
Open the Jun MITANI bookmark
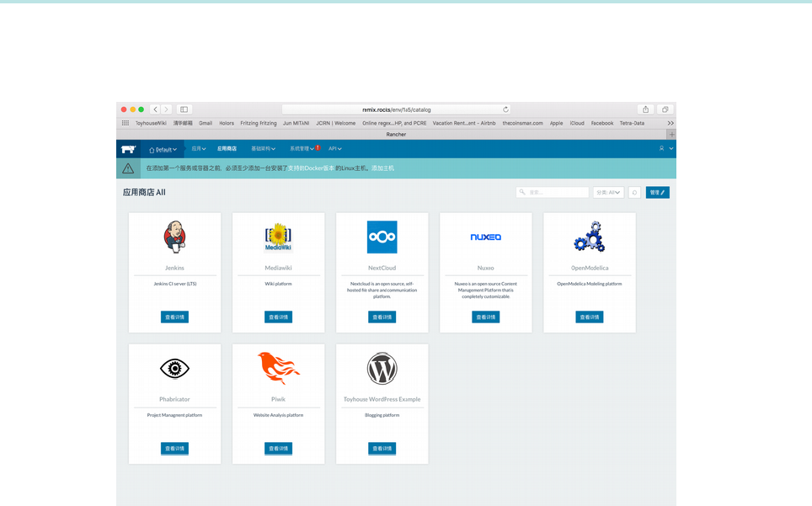click(x=296, y=123)
